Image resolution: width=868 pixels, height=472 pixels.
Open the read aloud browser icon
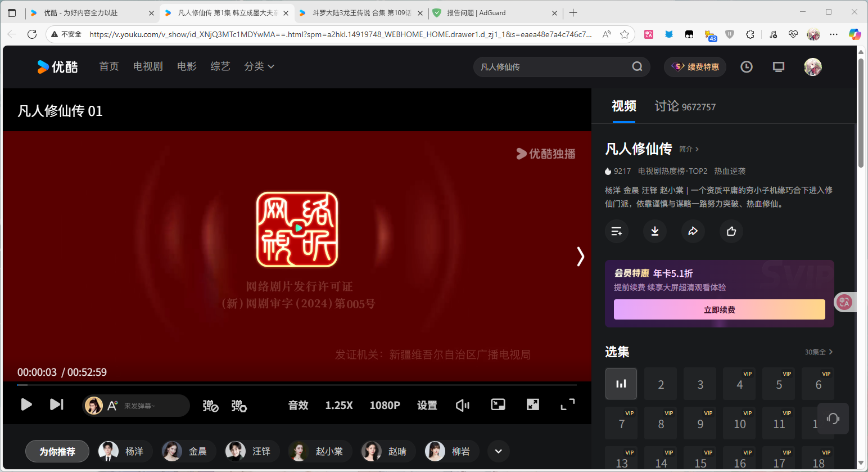point(607,34)
